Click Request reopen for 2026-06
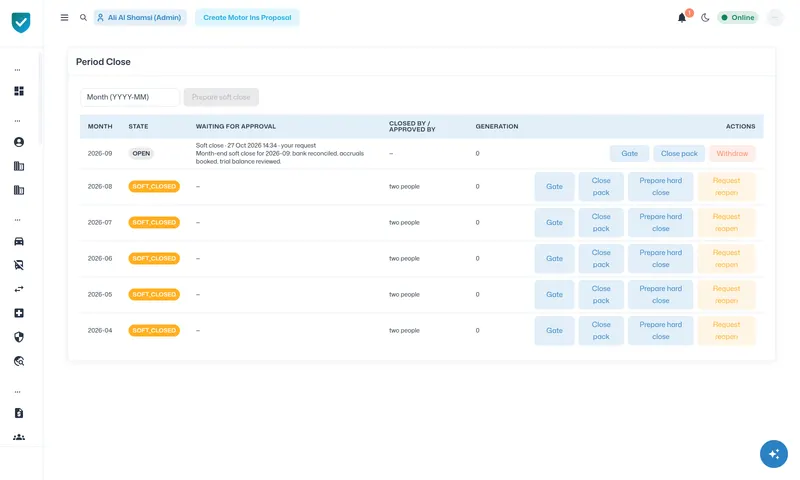The width and height of the screenshot is (800, 480). pos(726,259)
